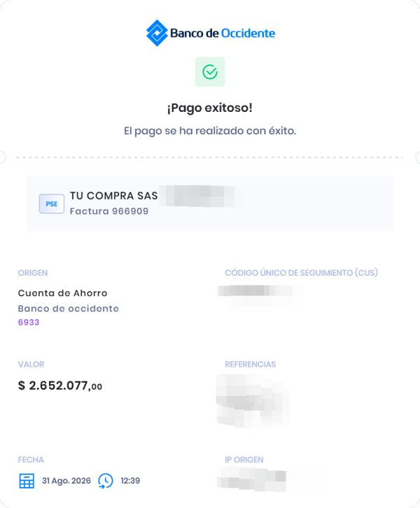Click the time value 12:39
Image resolution: width=420 pixels, height=508 pixels.
(130, 481)
